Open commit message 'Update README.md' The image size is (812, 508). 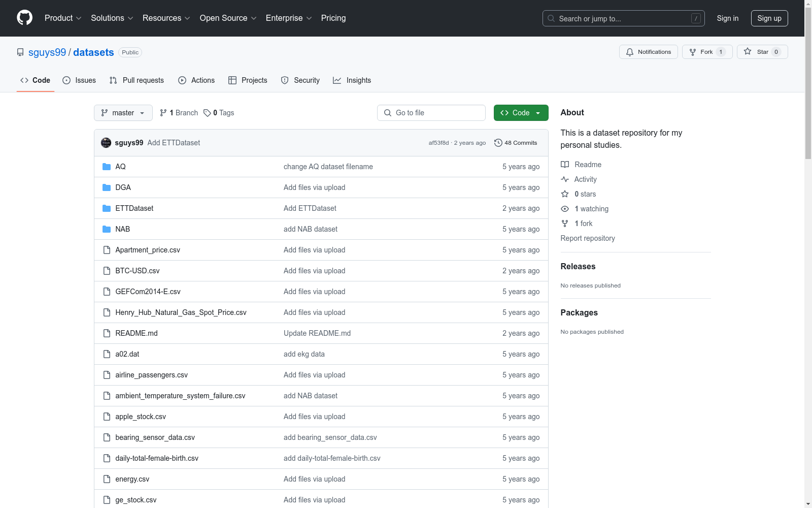(x=317, y=333)
